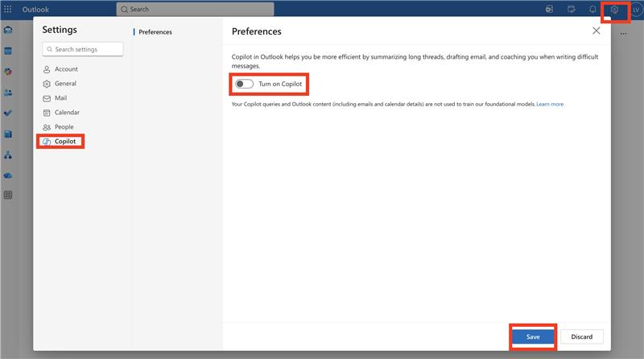Open People app in left rail

point(8,93)
